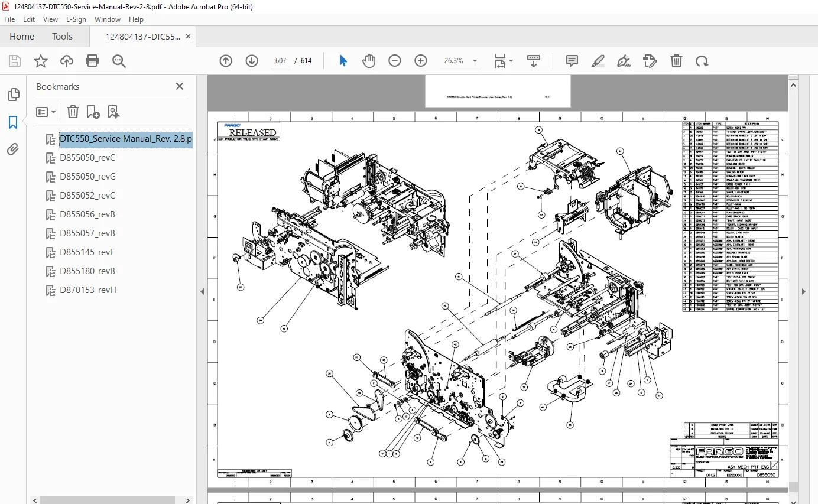Select the 124804137-DTC55... document tab
Screen dimensions: 818x504
coord(142,37)
